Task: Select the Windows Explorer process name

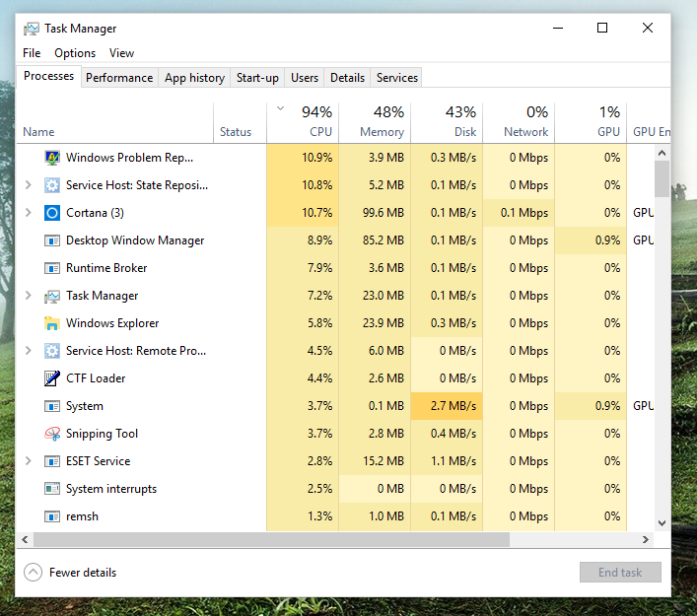Action: 112,323
